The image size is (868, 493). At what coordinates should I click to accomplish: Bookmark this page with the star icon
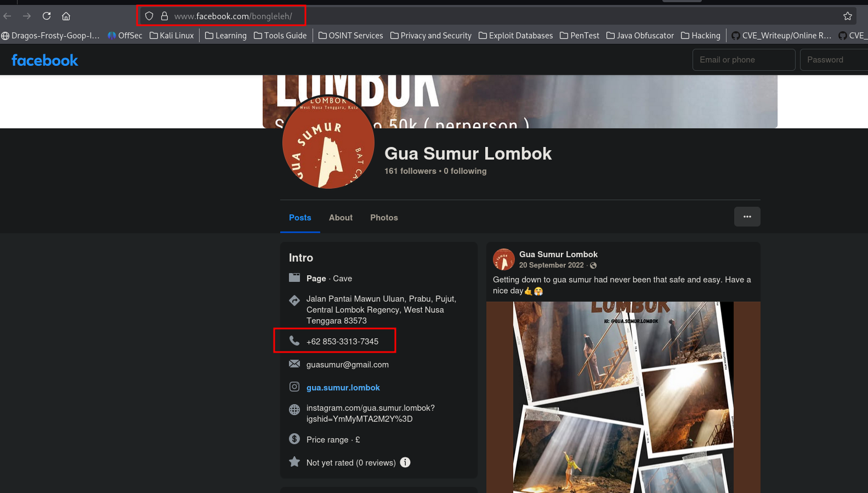tap(847, 16)
